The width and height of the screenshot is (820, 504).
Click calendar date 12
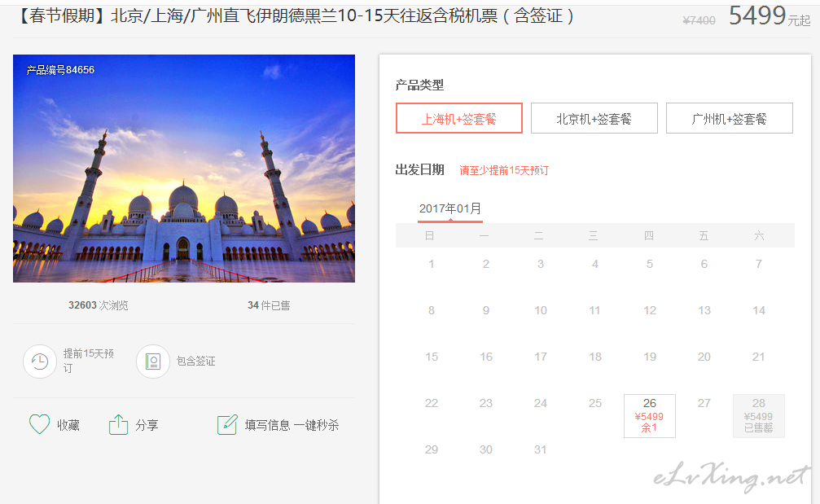(x=650, y=310)
